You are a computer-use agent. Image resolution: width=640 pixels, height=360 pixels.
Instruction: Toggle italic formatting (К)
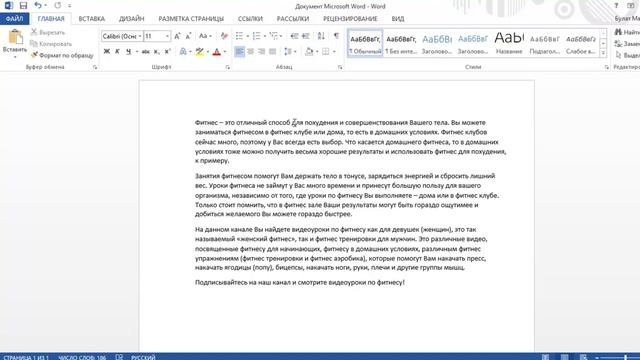coord(117,51)
